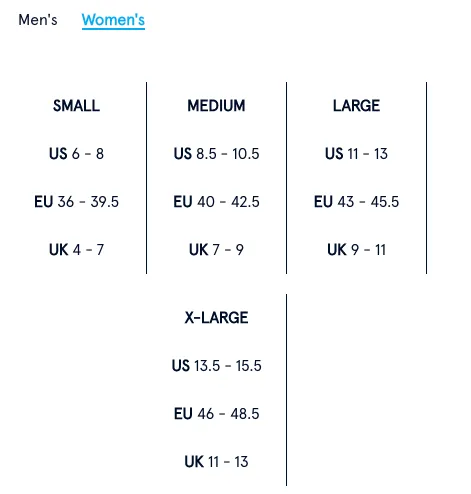
Task: Click the SMALL size heading
Action: pyautogui.click(x=76, y=106)
